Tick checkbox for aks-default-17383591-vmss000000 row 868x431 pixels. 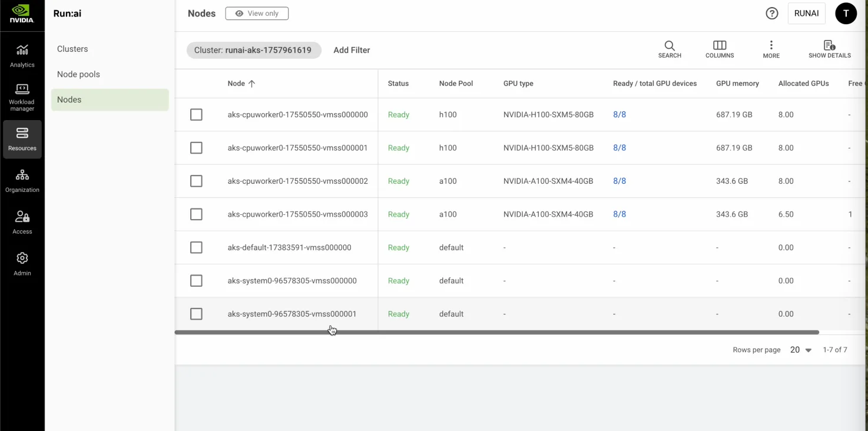[196, 248]
